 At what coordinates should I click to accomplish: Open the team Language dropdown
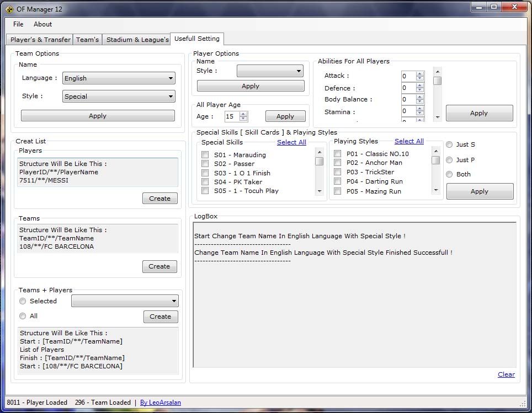[x=119, y=78]
